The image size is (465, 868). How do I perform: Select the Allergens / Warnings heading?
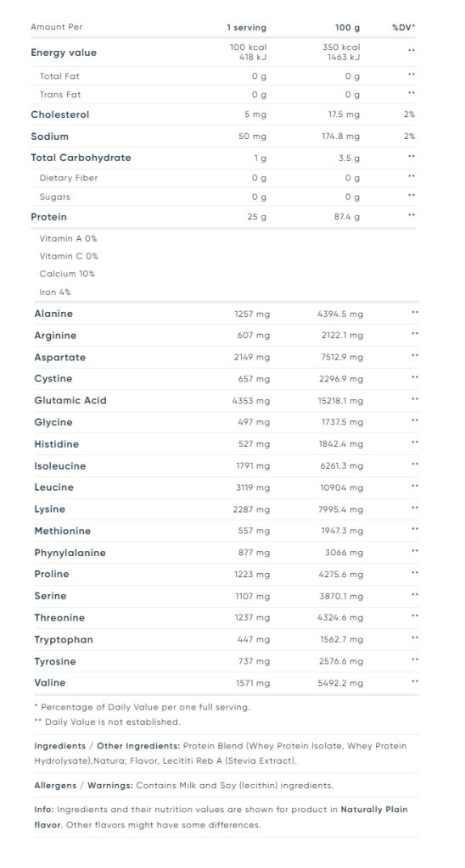pyautogui.click(x=84, y=785)
